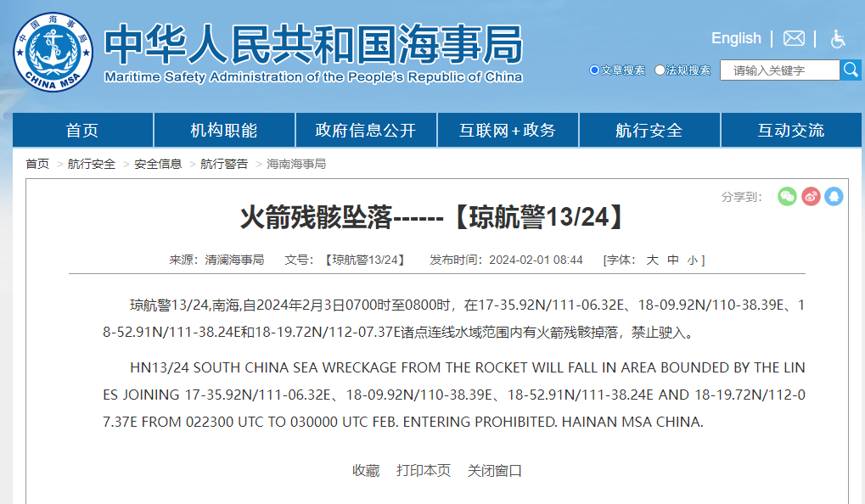The height and width of the screenshot is (504, 865).
Task: Switch the site language to English
Action: [x=736, y=38]
